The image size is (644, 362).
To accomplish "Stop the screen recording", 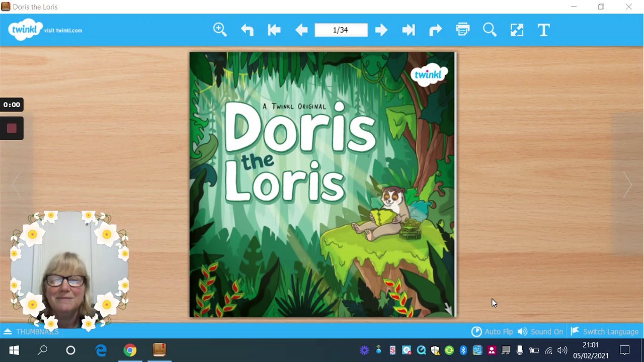I will tap(12, 128).
